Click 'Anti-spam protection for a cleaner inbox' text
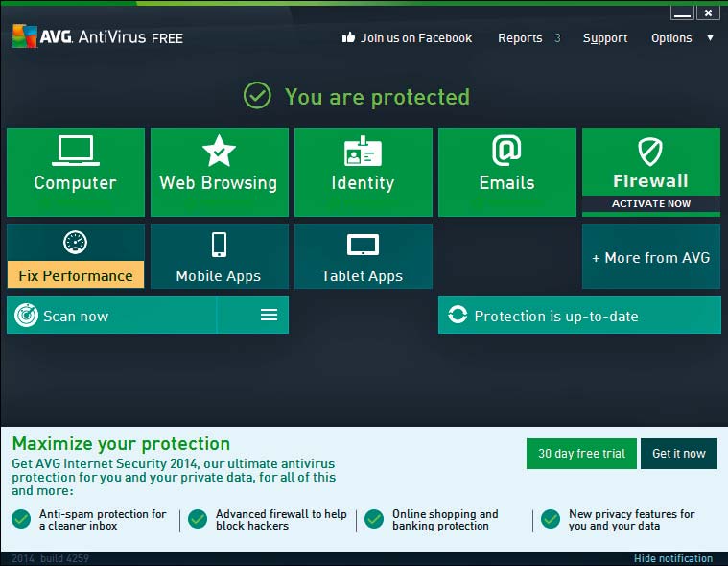Image resolution: width=728 pixels, height=566 pixels. tap(102, 520)
